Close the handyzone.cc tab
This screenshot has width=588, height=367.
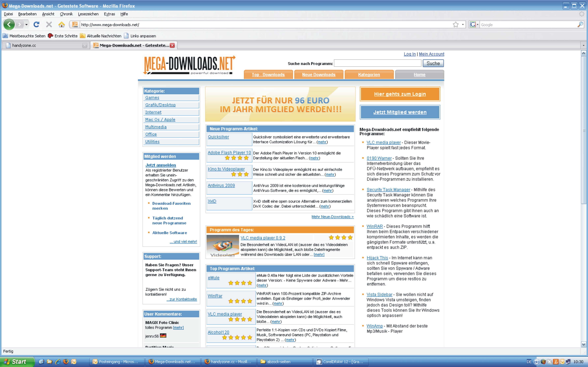tap(84, 45)
